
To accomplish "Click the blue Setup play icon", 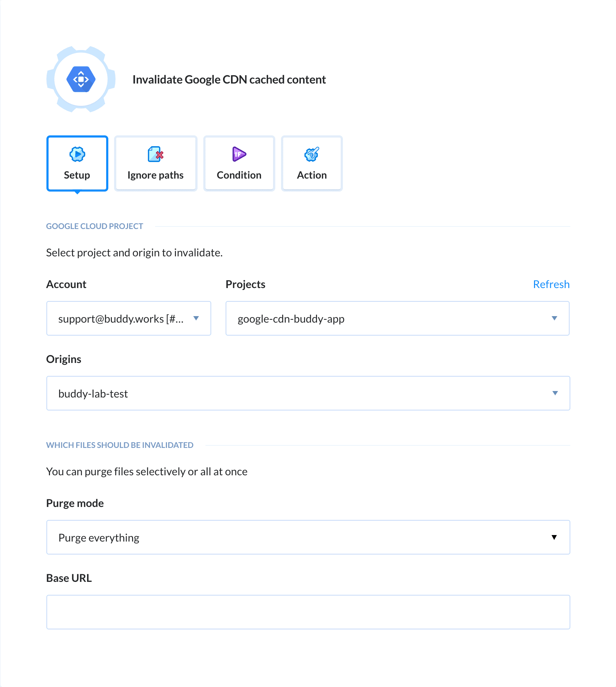I will click(77, 154).
